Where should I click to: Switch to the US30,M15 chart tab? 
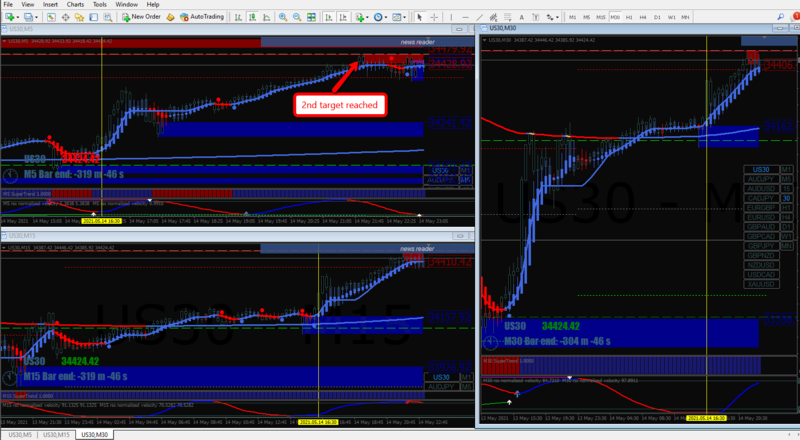(x=56, y=435)
